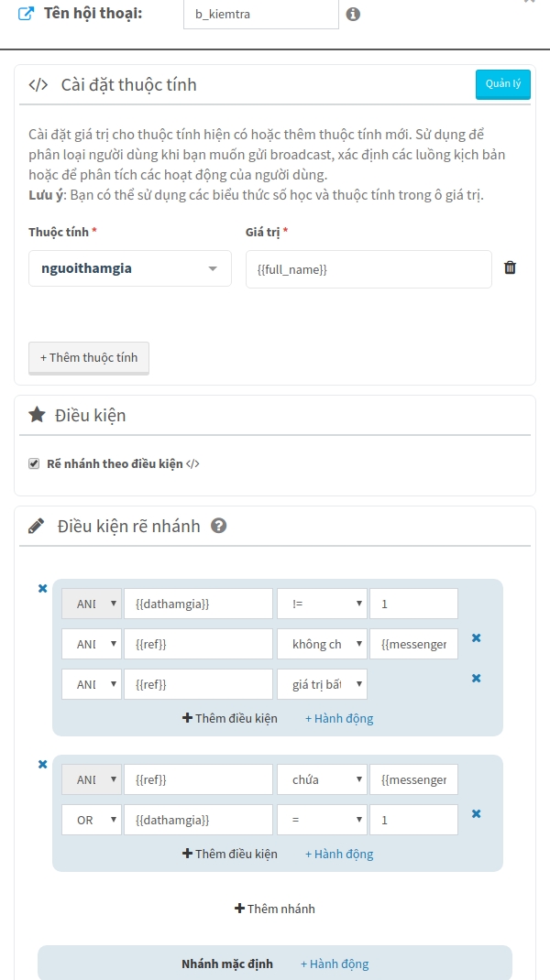Screen dimensions: 550x980
Task: Delete the 'giá trị bất' condition row
Action: coord(476,679)
